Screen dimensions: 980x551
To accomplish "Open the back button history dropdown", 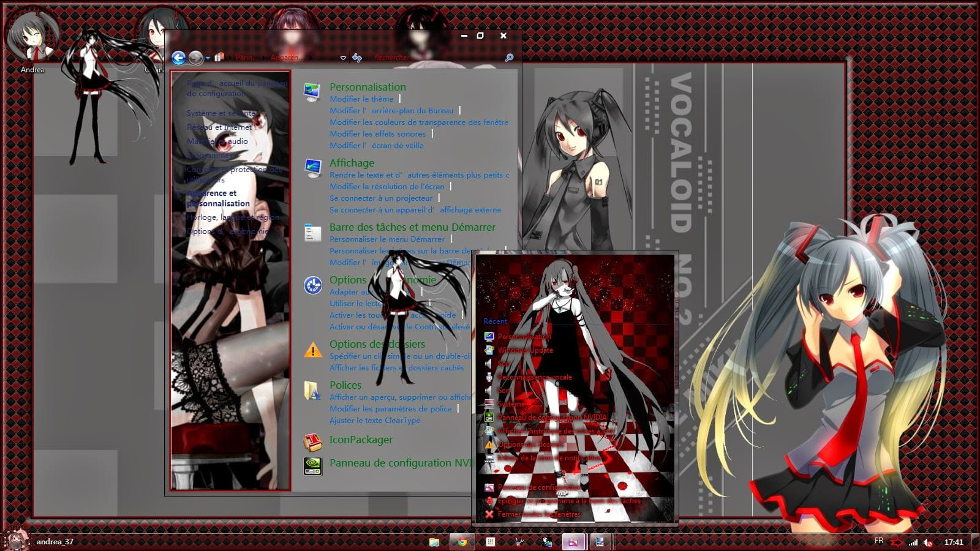I will point(207,57).
